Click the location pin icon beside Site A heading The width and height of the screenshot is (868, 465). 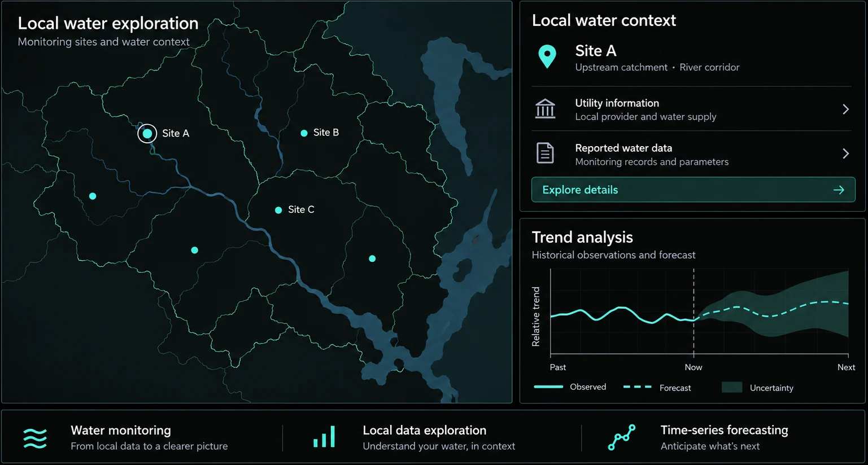click(x=547, y=56)
